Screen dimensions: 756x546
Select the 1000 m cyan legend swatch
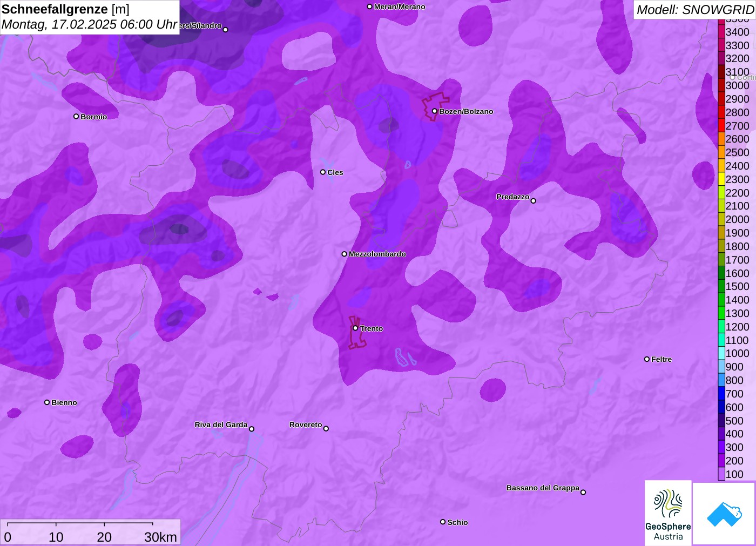[721, 353]
